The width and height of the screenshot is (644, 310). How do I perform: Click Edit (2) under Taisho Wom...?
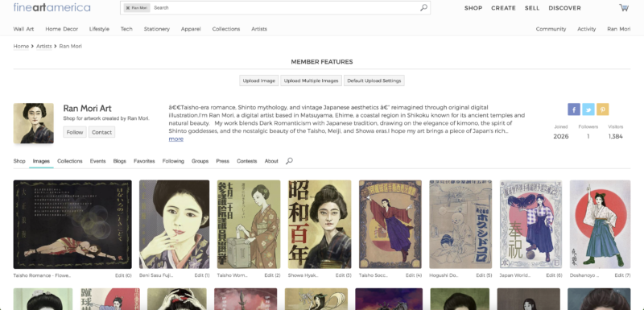point(272,275)
